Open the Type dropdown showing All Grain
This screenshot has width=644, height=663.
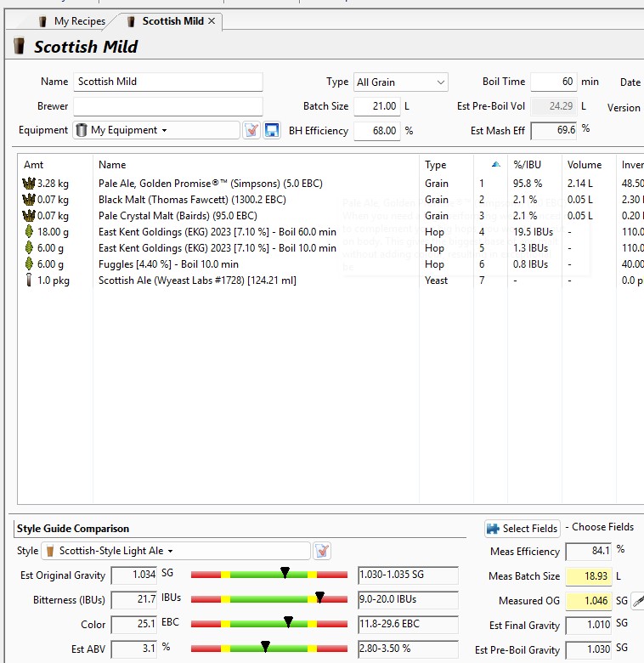coord(400,82)
